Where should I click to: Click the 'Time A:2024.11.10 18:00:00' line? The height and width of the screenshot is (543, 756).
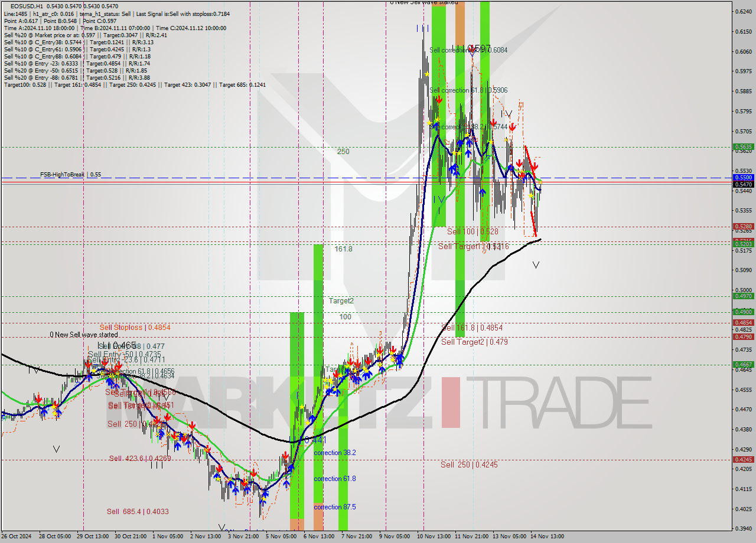pyautogui.click(x=39, y=28)
